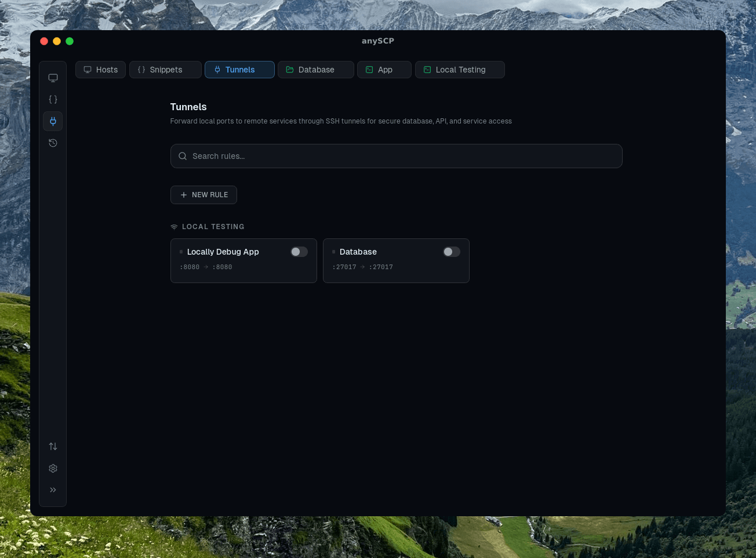Open the settings gear in sidebar
Screen dimensions: 756x558
53,468
